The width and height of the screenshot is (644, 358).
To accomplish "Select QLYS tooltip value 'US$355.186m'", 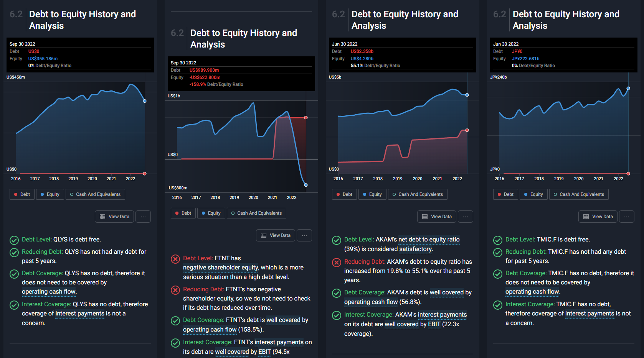I will coord(43,59).
